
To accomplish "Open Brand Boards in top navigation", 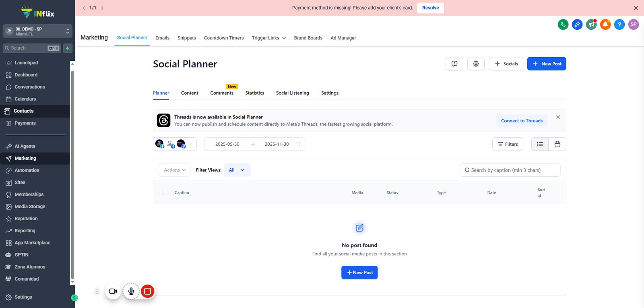I will click(x=308, y=38).
